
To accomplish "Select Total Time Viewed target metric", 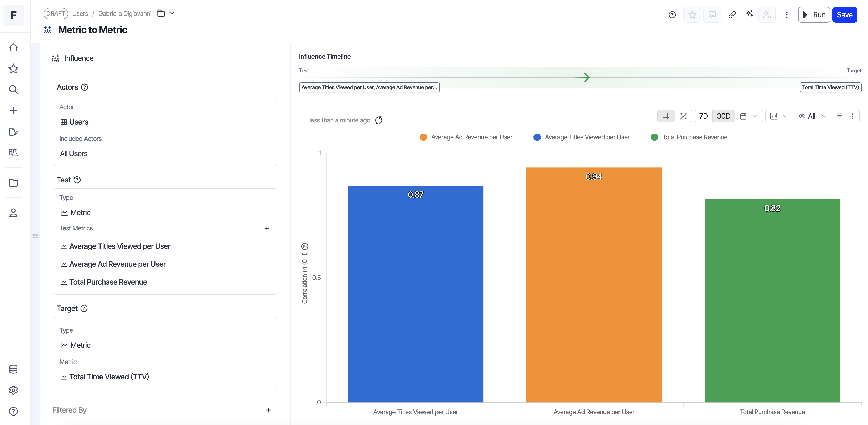I will [x=109, y=377].
